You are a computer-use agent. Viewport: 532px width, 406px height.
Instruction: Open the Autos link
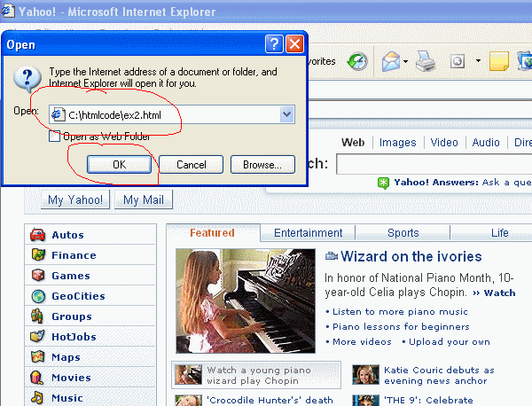point(68,235)
